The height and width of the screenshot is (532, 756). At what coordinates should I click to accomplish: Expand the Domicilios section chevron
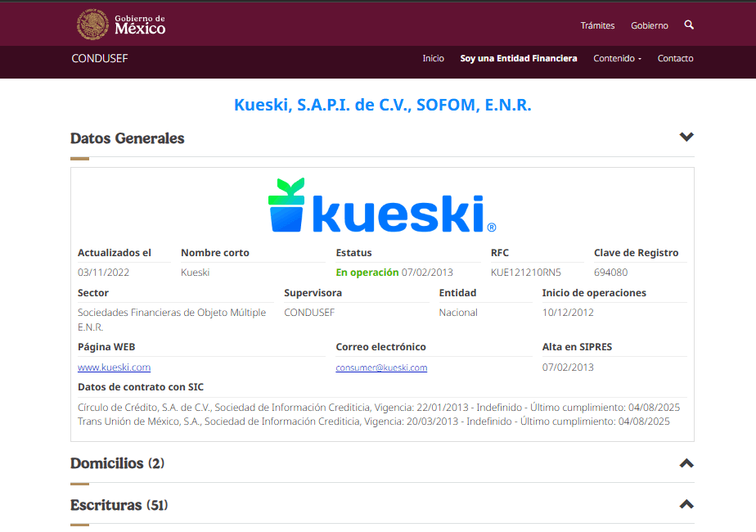point(686,463)
